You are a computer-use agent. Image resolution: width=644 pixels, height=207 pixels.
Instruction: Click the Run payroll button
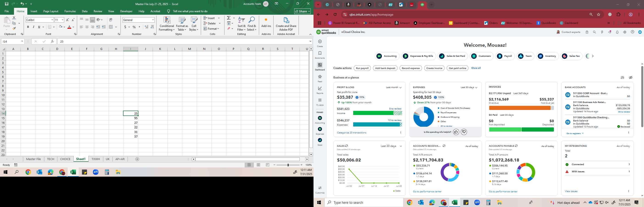362,68
